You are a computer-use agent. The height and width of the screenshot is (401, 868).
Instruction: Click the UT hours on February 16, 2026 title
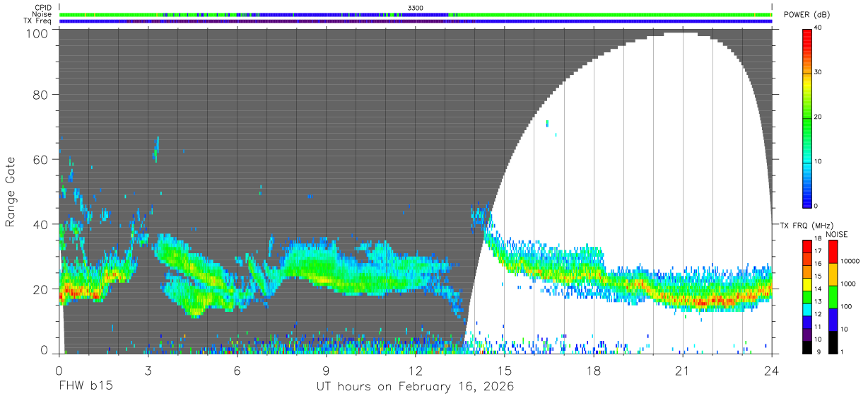[415, 388]
